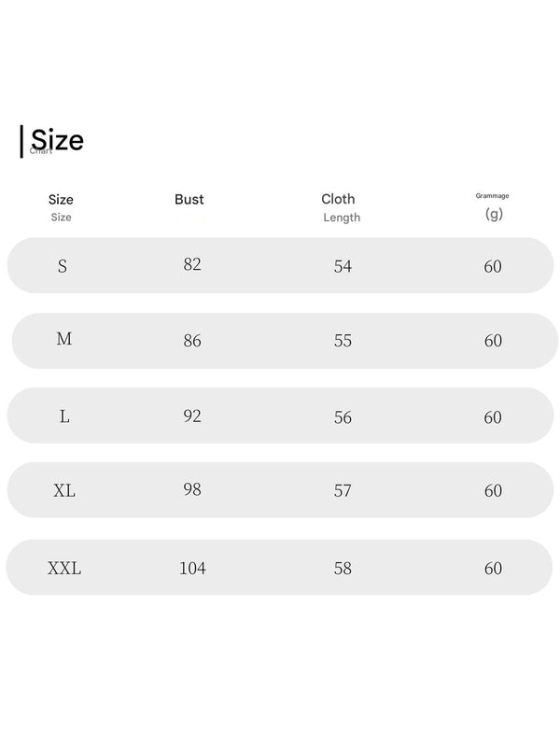Select the XL size label

tap(64, 490)
